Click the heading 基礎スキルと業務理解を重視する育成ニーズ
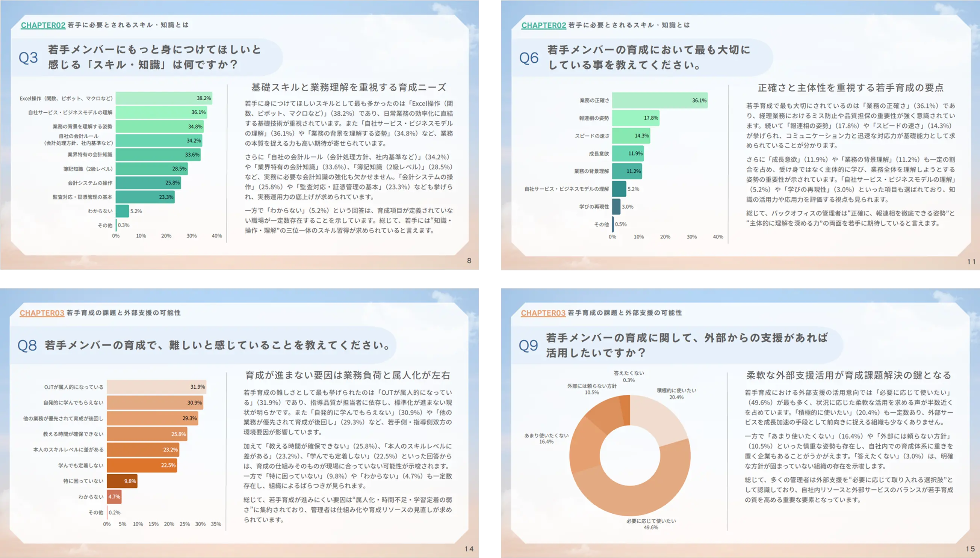 [349, 88]
